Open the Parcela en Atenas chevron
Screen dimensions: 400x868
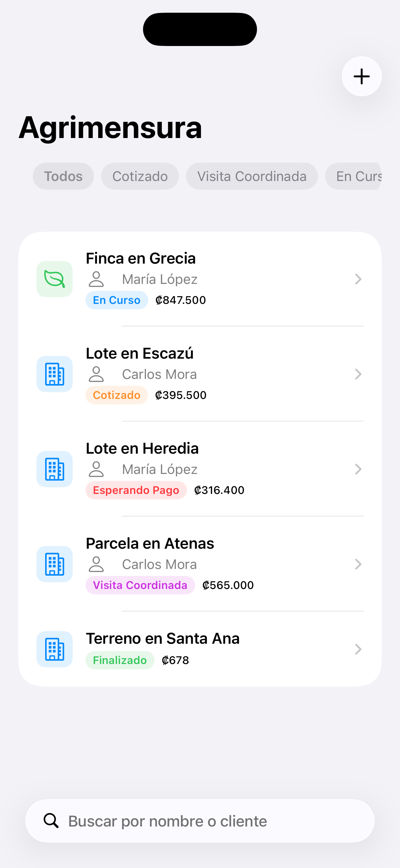point(358,564)
